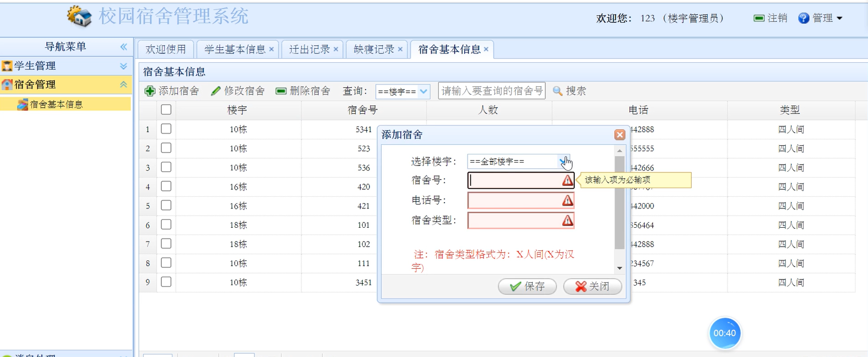Click the 保存 save button
Screen dimensions: 868x357
point(527,287)
